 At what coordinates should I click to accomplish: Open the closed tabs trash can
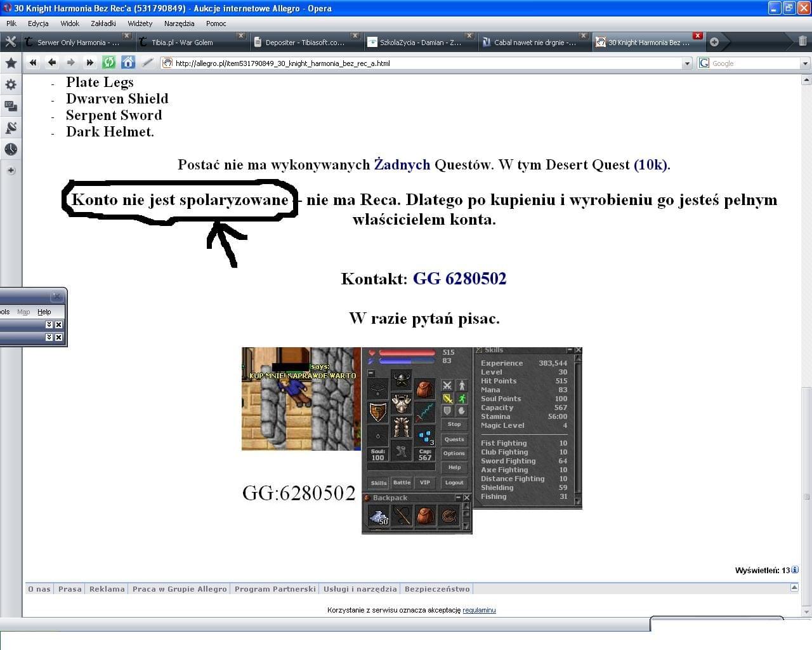click(x=802, y=41)
